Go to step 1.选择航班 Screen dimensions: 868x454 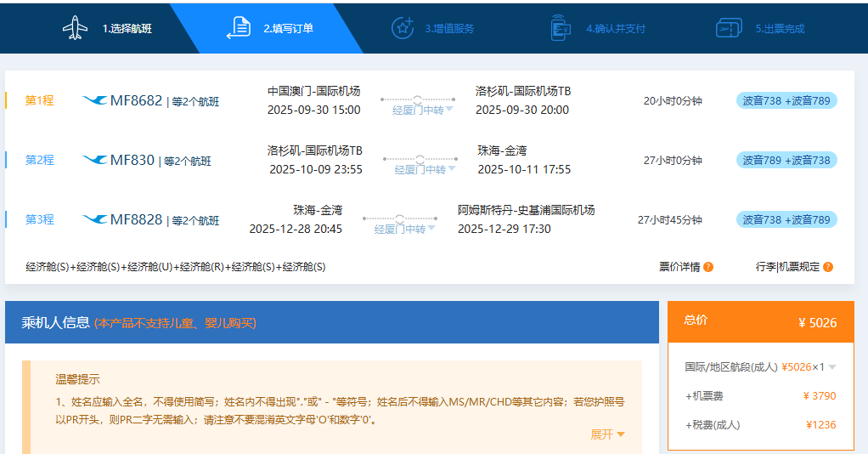[x=127, y=28]
